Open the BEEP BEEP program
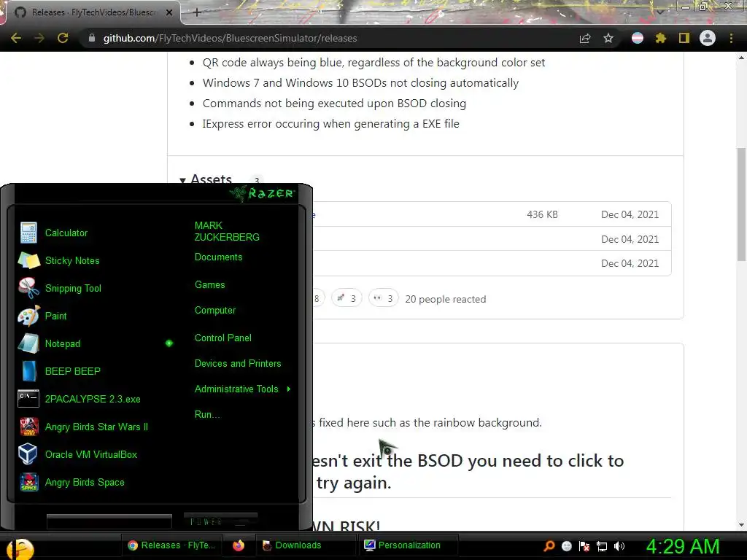 72,371
